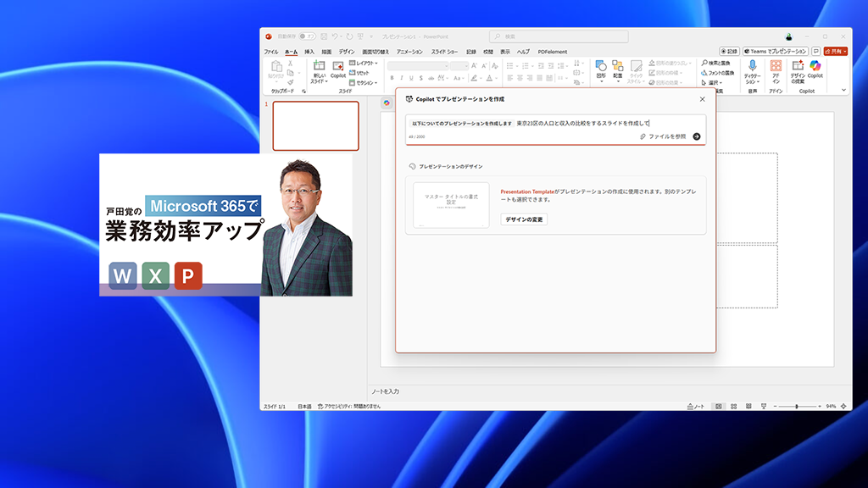
Task: Click the Underline U icon
Action: pos(411,78)
